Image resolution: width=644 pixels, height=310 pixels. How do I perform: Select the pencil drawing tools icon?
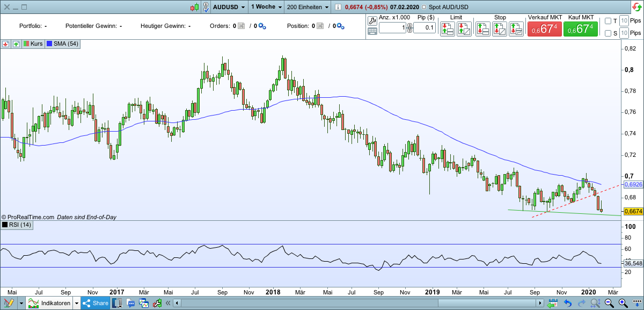(x=9, y=303)
